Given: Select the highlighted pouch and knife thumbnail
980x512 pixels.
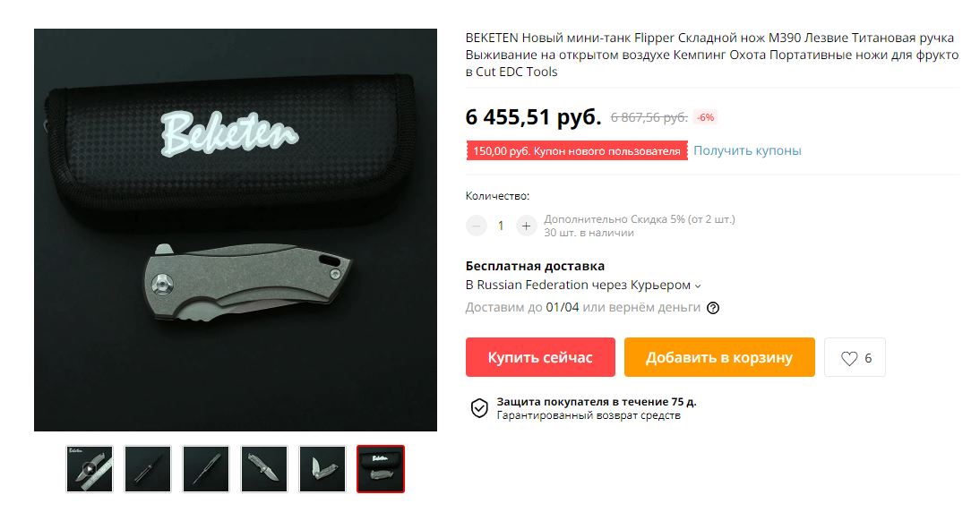Looking at the screenshot, I should [381, 469].
